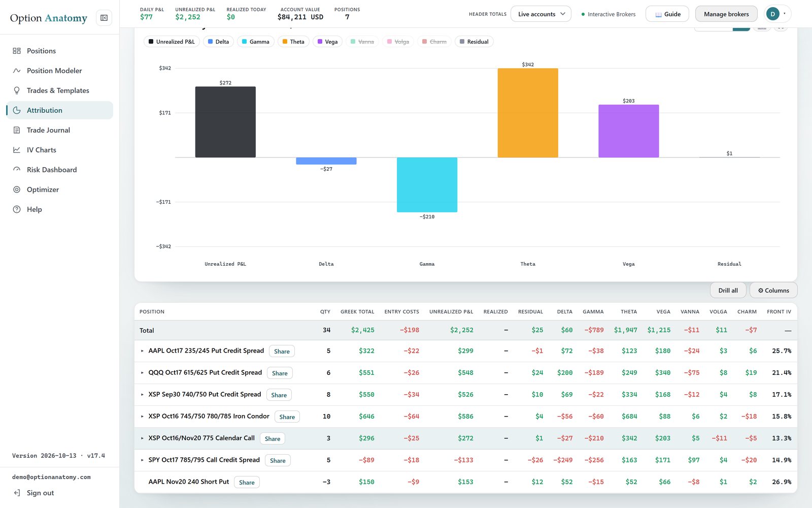Click the Drill all button
This screenshot has height=508, width=812.
[x=728, y=291]
